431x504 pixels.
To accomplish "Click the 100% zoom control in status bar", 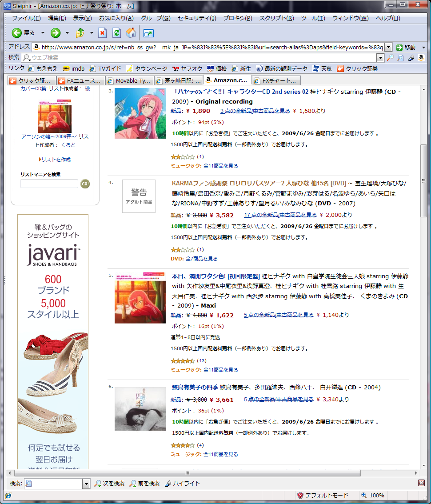I will click(372, 495).
